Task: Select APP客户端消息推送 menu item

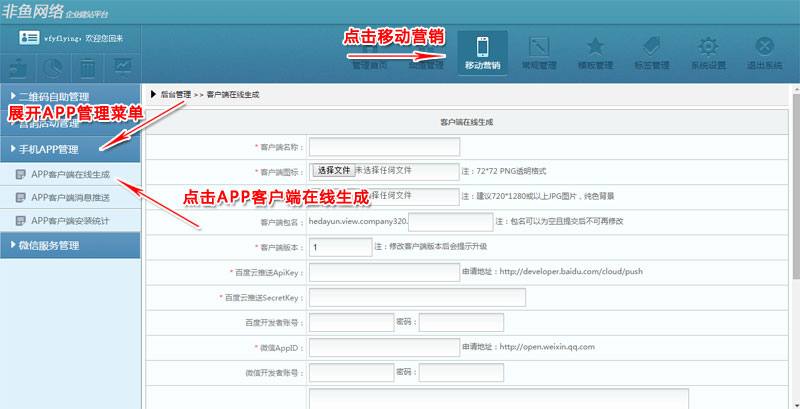Action: [x=70, y=197]
